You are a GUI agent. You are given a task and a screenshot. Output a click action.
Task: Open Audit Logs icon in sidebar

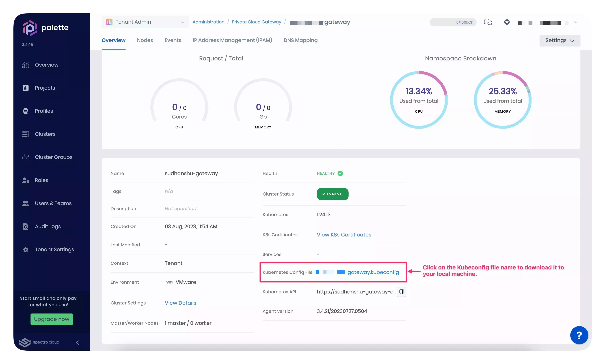point(25,226)
